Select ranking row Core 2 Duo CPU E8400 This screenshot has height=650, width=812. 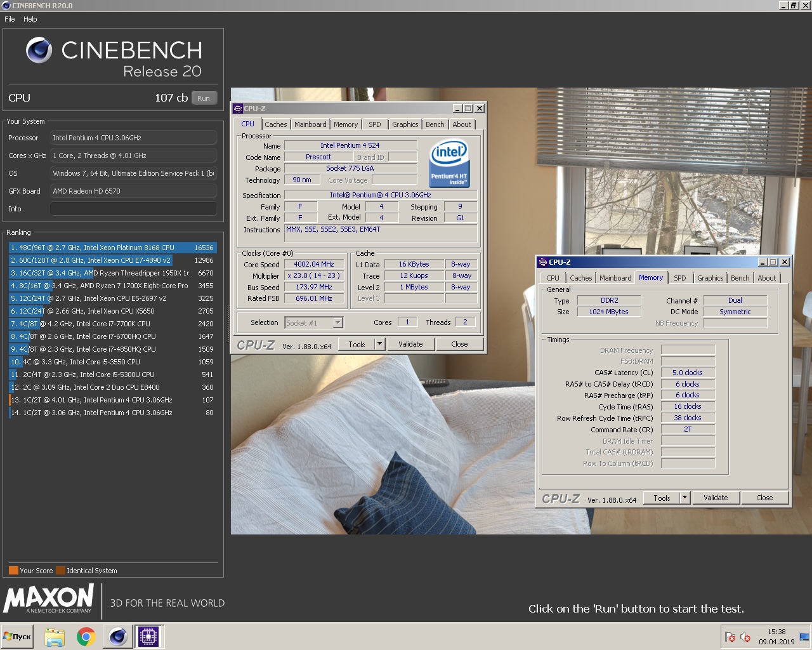click(x=112, y=387)
